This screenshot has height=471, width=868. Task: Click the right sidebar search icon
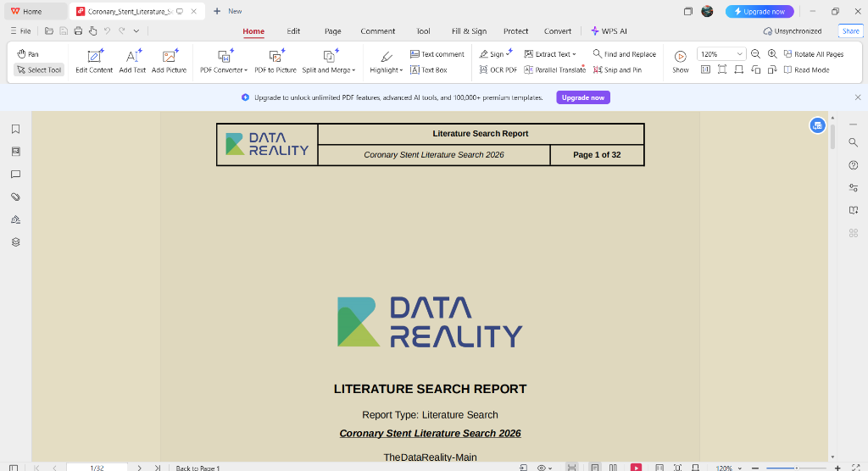[x=853, y=143]
